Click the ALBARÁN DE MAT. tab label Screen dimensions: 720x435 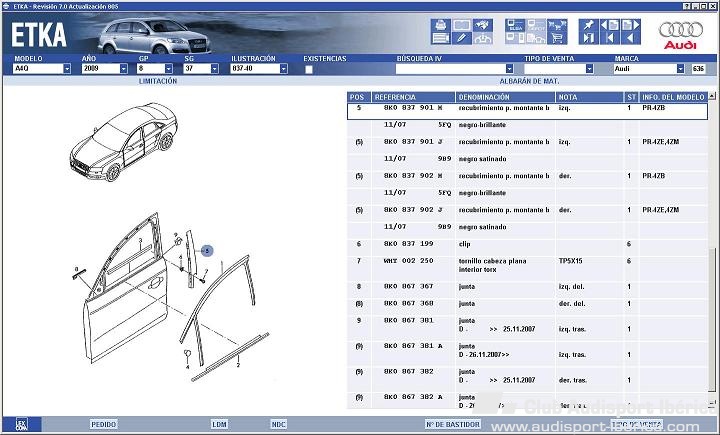[x=529, y=81]
